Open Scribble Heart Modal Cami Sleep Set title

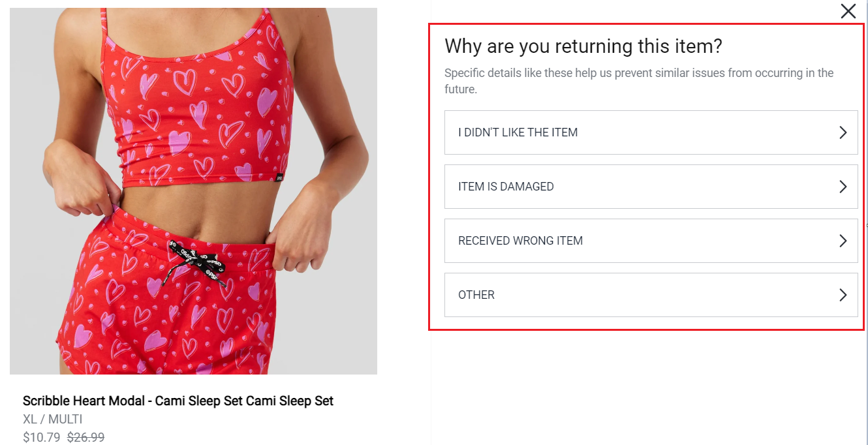pyautogui.click(x=178, y=401)
